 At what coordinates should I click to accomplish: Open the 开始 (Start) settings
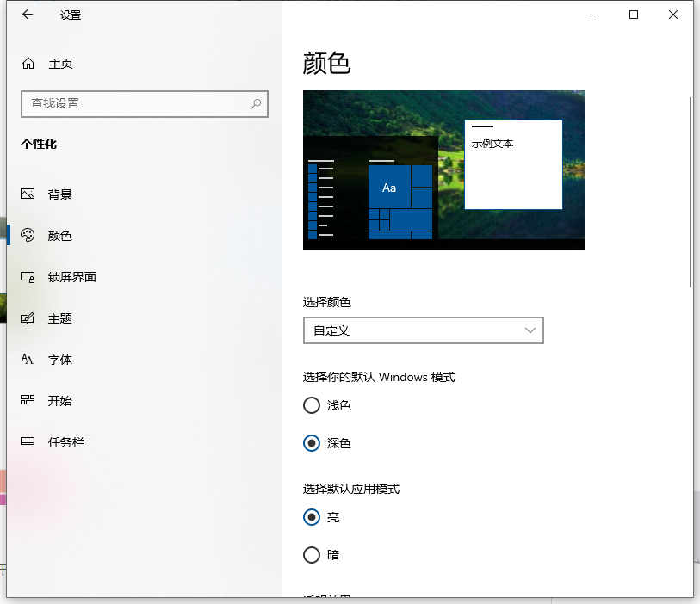[60, 401]
